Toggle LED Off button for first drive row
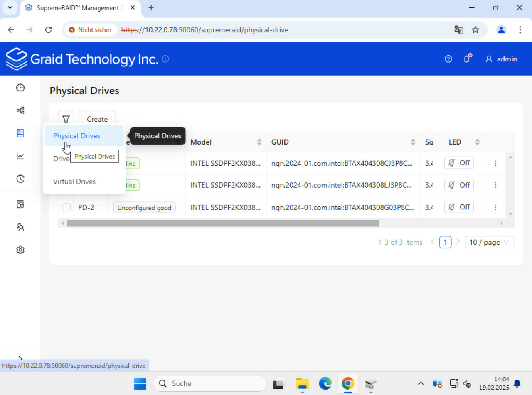 tap(459, 163)
